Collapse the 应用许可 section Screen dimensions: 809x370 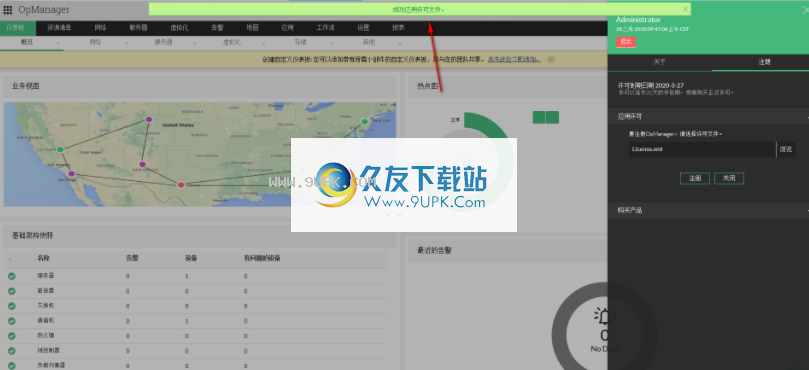tap(807, 117)
